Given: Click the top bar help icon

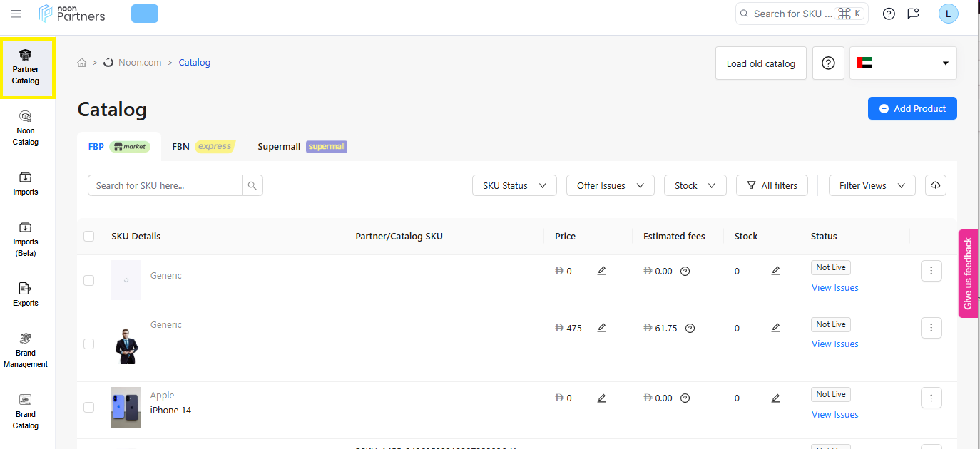Looking at the screenshot, I should 889,14.
